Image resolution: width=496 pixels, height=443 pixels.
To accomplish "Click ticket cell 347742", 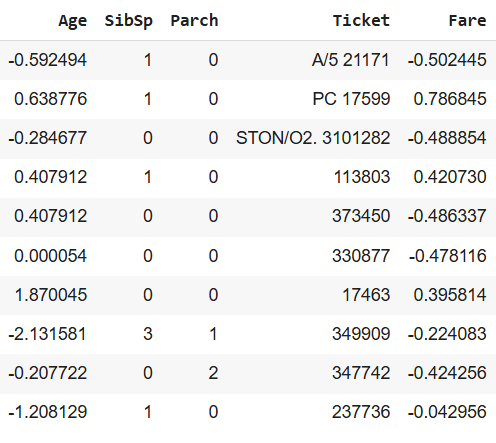I will (x=361, y=373).
